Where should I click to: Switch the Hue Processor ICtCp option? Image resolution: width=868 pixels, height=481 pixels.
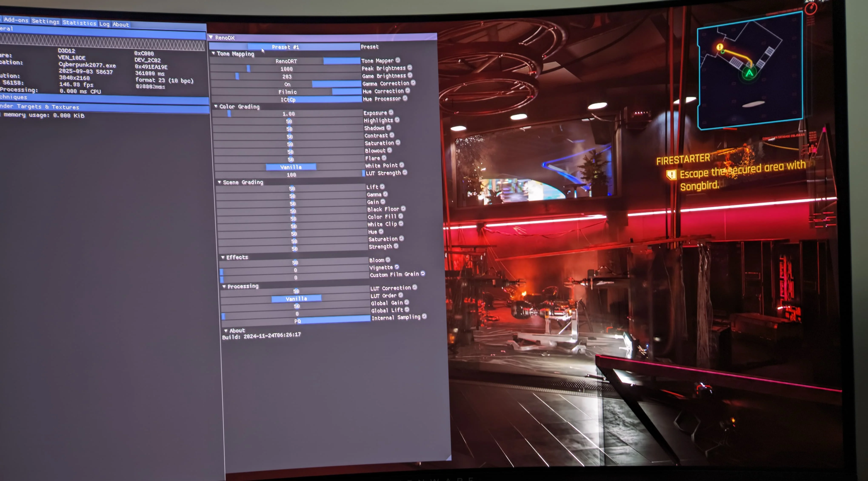point(286,99)
